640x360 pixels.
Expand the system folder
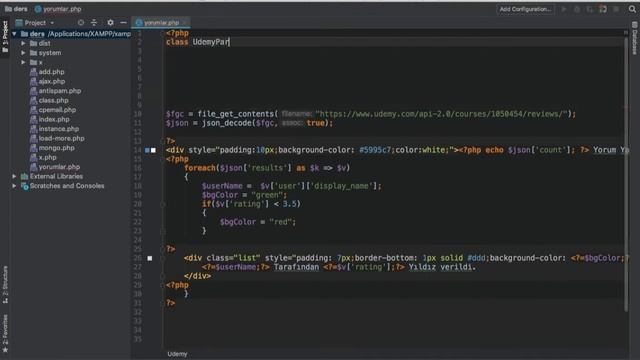tap(23, 53)
